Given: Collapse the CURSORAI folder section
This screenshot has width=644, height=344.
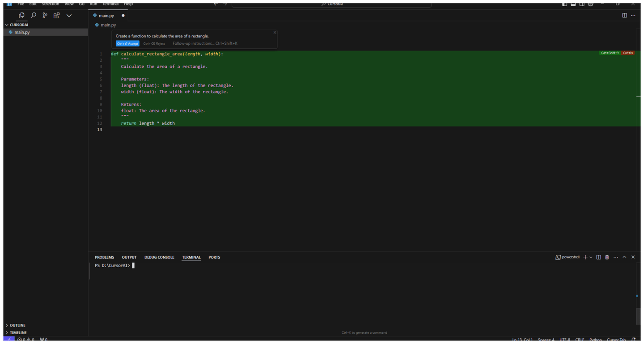Looking at the screenshot, I should (45, 25).
